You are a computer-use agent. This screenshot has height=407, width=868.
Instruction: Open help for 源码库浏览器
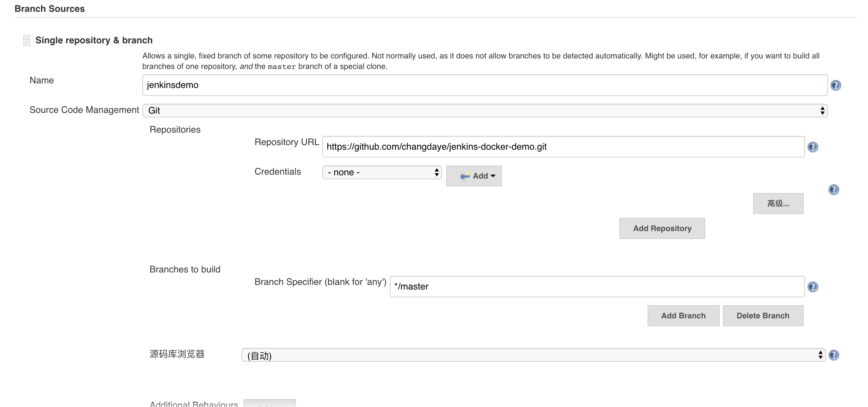pos(834,355)
